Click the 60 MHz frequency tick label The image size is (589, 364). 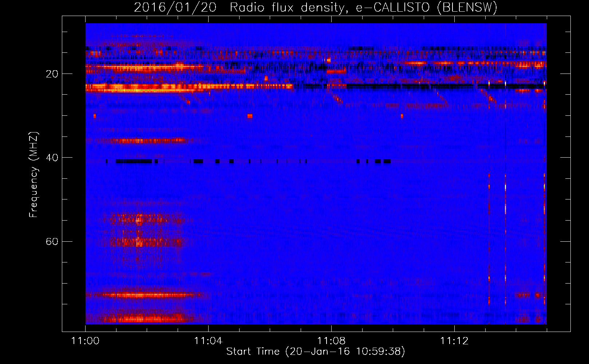[52, 241]
